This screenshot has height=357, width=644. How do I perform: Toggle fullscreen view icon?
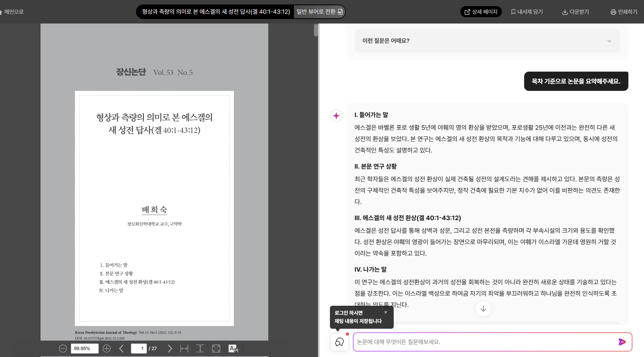[x=216, y=349]
